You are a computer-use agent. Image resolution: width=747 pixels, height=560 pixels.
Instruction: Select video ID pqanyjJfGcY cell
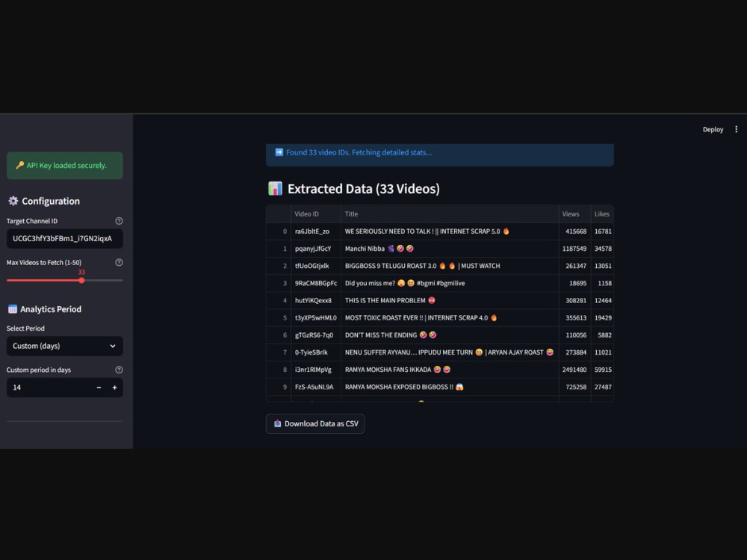316,249
